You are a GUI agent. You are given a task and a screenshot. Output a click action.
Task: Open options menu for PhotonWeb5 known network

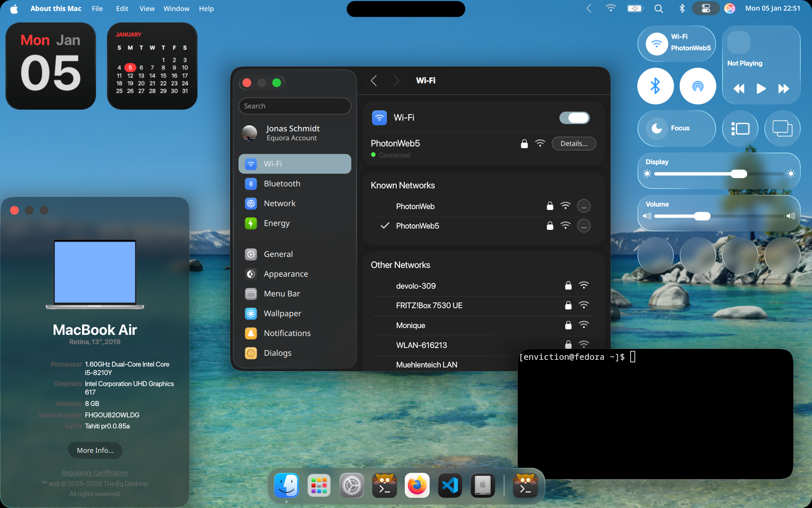pyautogui.click(x=584, y=226)
